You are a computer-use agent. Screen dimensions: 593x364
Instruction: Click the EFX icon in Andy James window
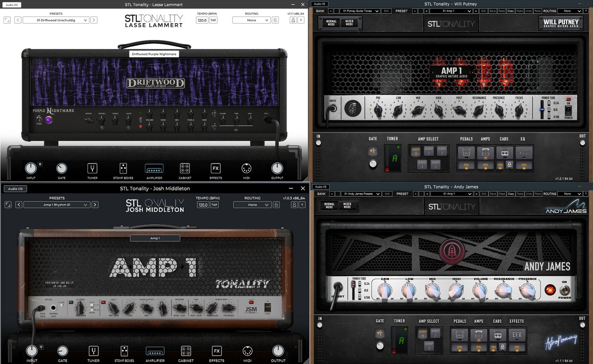(x=517, y=335)
